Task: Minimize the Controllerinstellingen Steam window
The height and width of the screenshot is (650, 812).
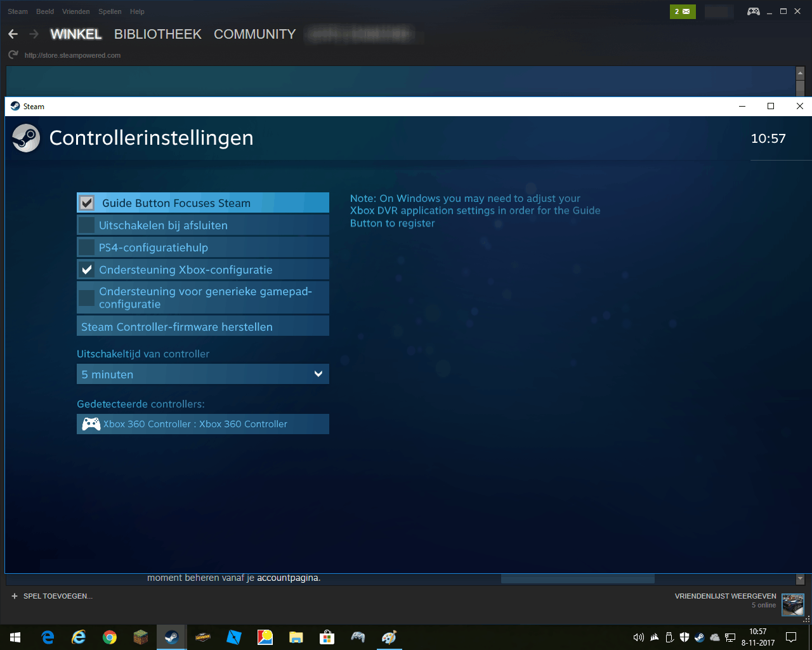Action: (x=742, y=106)
